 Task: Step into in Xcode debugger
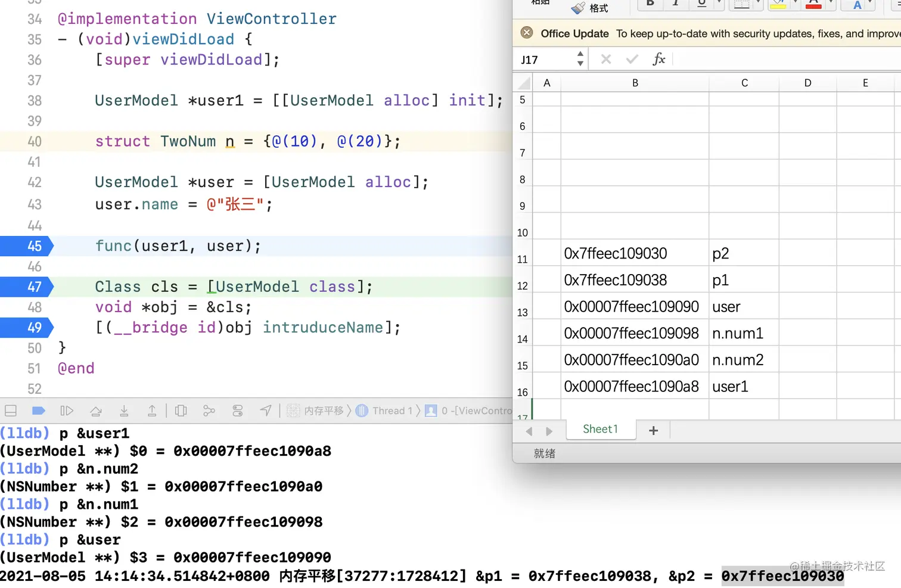pyautogui.click(x=124, y=410)
